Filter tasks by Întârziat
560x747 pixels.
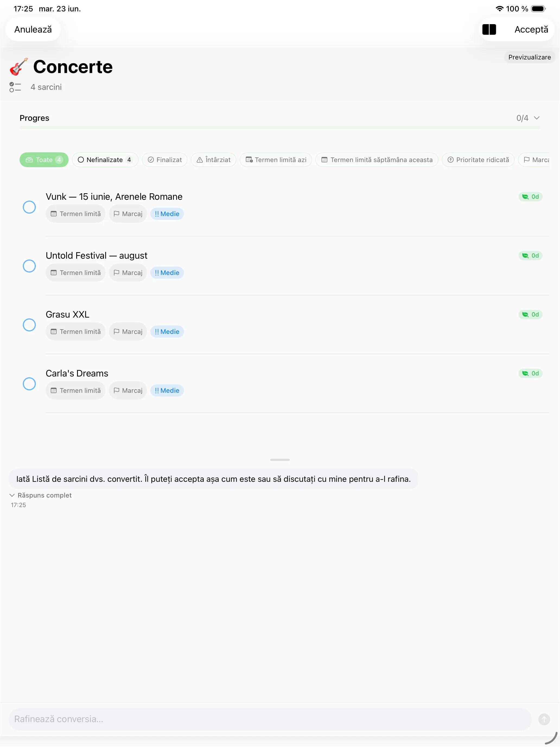[x=214, y=160]
